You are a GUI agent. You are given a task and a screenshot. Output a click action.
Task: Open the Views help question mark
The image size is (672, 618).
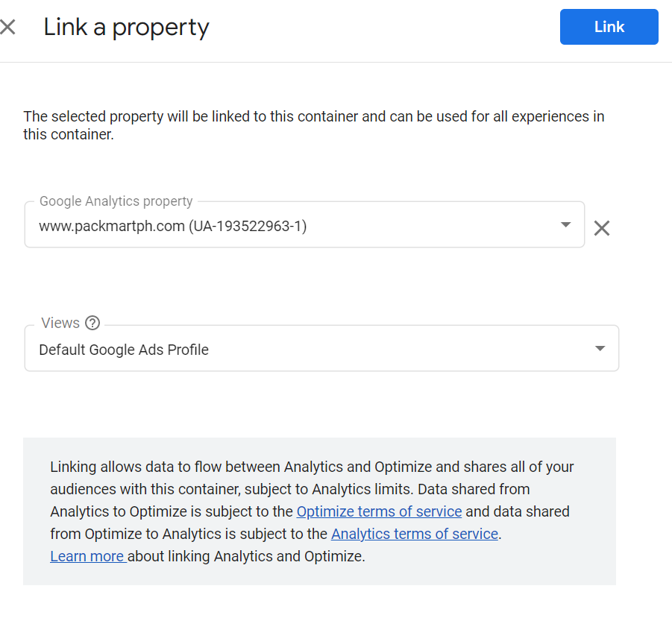[x=92, y=323]
